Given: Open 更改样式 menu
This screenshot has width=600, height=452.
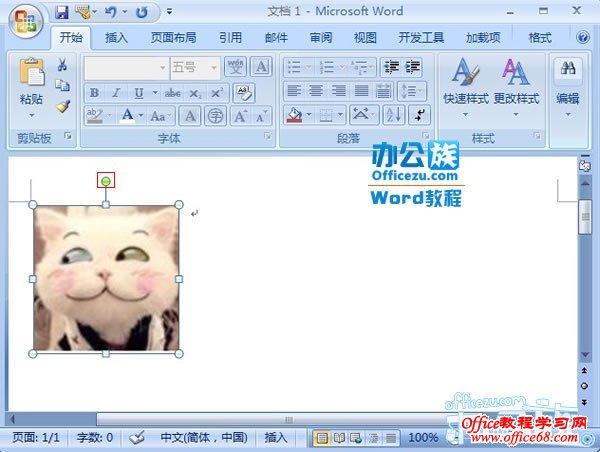Looking at the screenshot, I should (516, 87).
